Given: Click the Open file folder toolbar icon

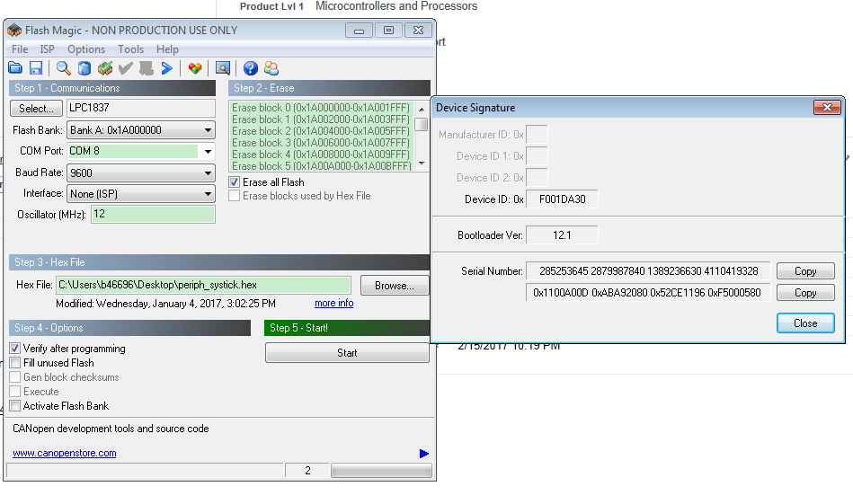Looking at the screenshot, I should 15,68.
